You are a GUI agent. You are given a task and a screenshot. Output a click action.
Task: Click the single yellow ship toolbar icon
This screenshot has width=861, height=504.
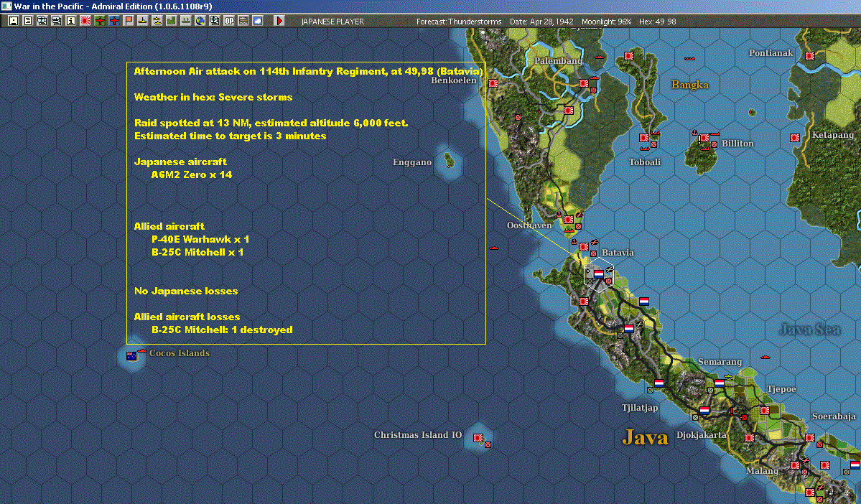(x=143, y=21)
